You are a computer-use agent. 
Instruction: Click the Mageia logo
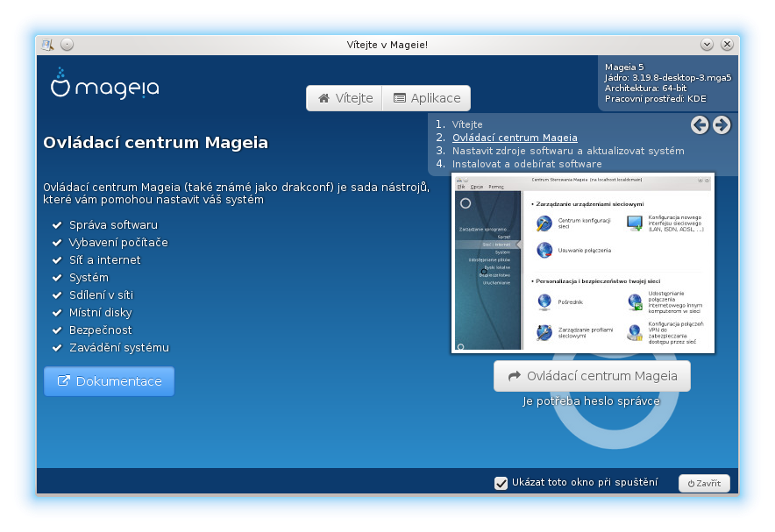click(x=105, y=83)
